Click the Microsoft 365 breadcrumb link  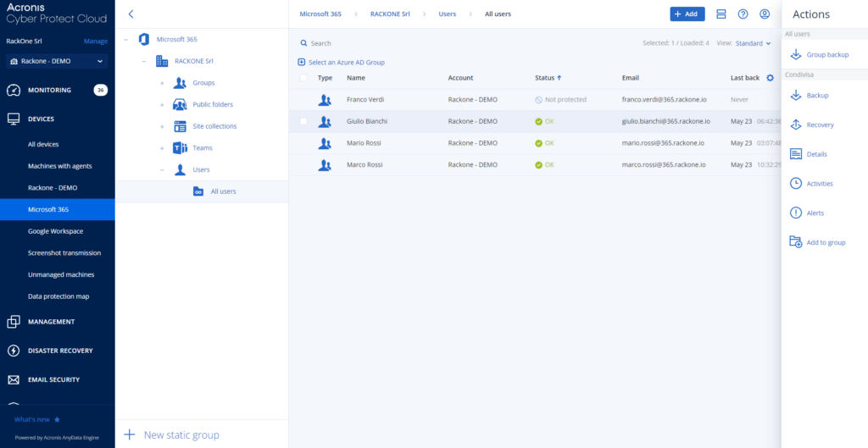tap(320, 14)
